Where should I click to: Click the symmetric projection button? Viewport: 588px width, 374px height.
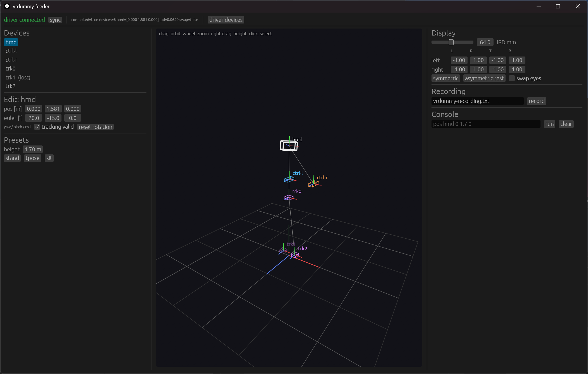click(445, 78)
